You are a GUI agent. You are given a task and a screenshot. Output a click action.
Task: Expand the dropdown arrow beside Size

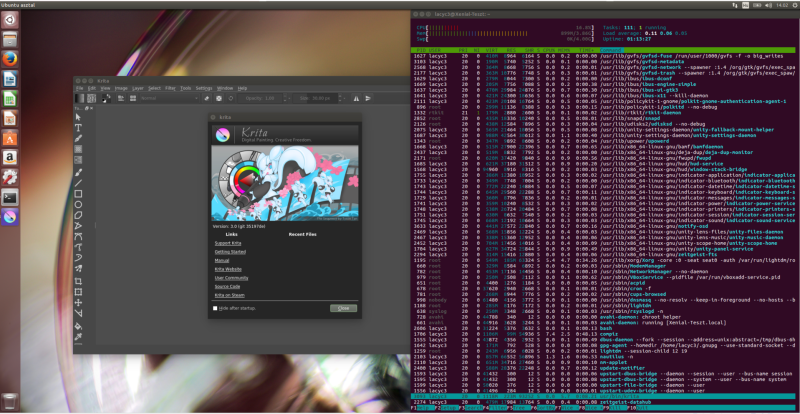coord(342,98)
